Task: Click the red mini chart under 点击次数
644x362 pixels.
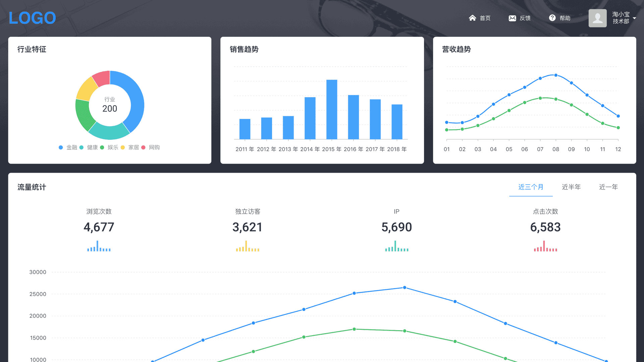Action: (545, 246)
